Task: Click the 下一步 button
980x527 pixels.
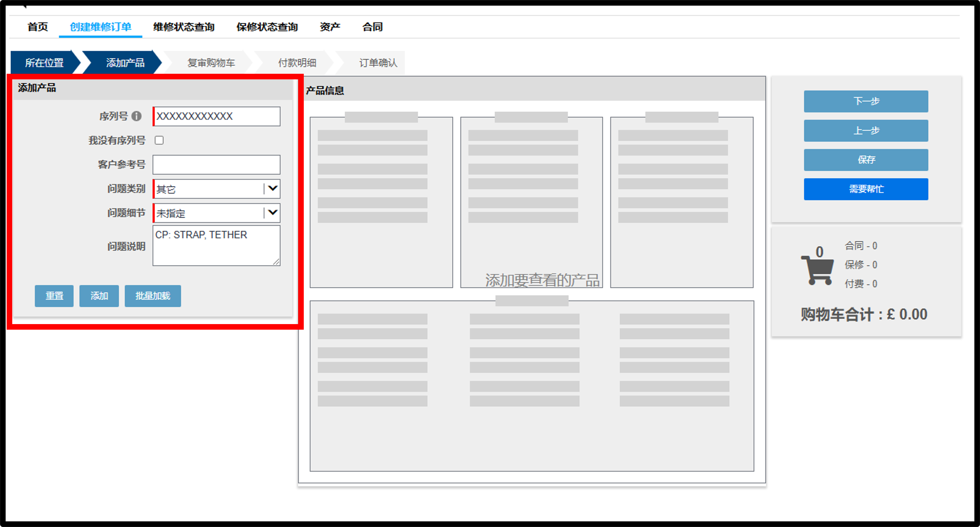Action: pyautogui.click(x=866, y=101)
